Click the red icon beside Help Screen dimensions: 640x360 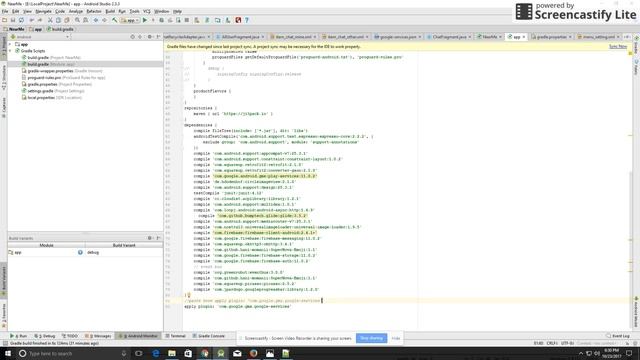[238, 20]
